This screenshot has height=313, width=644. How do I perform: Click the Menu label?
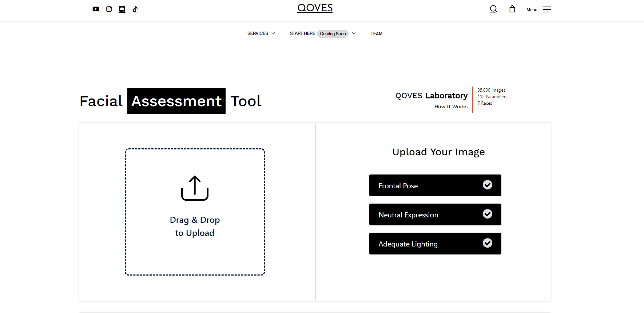click(532, 10)
